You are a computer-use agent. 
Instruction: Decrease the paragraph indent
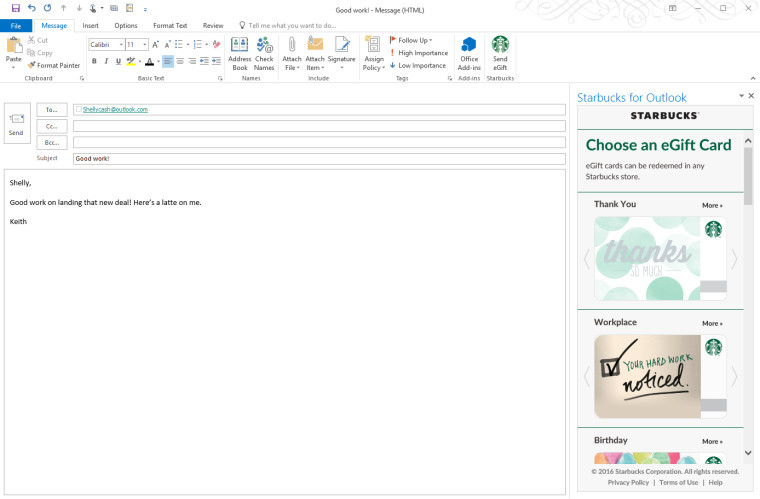tap(204, 61)
